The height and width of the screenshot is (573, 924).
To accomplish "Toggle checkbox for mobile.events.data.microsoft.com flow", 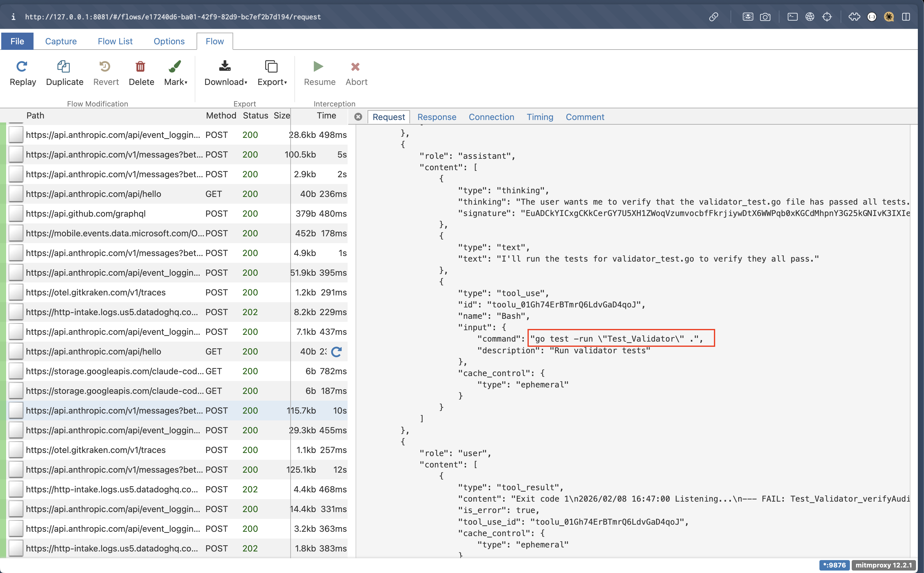I will pyautogui.click(x=16, y=234).
